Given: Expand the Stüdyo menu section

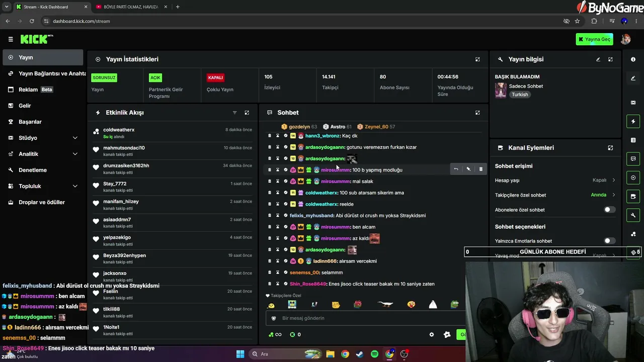Looking at the screenshot, I should pyautogui.click(x=43, y=138).
